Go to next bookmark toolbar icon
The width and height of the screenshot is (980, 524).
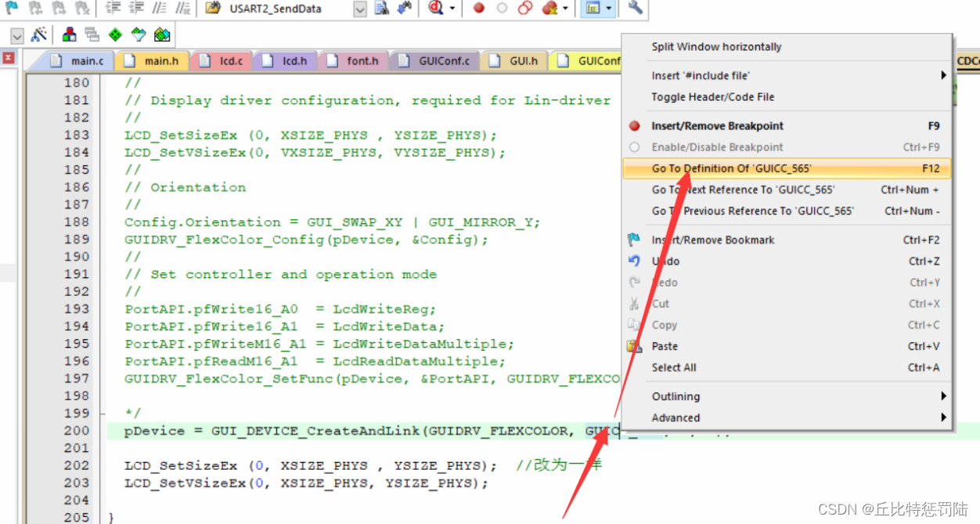(x=58, y=8)
